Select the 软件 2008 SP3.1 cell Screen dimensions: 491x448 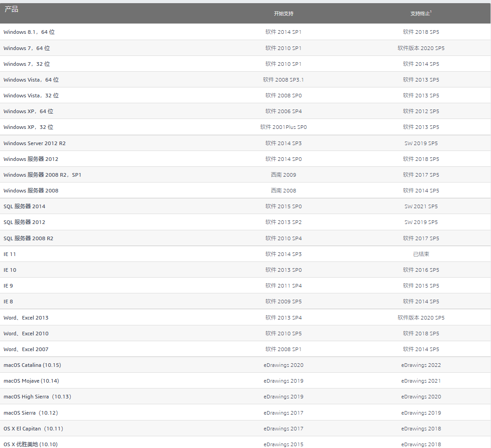[x=283, y=80]
